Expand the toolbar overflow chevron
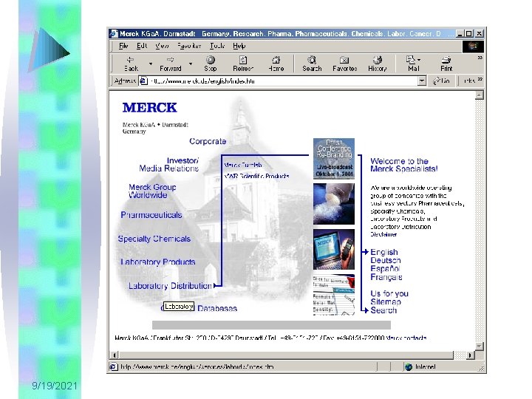The height and width of the screenshot is (399, 532). pyautogui.click(x=480, y=58)
